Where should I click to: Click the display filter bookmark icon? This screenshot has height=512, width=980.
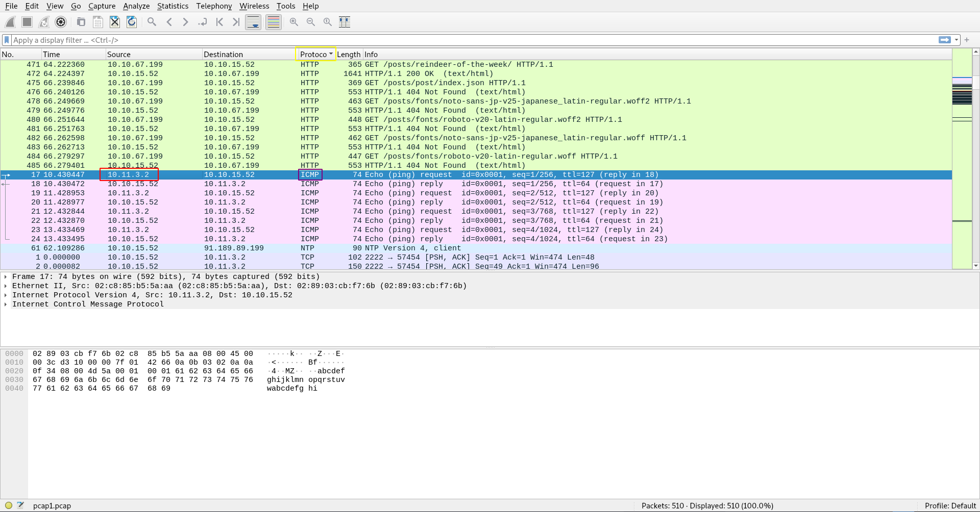coord(7,40)
